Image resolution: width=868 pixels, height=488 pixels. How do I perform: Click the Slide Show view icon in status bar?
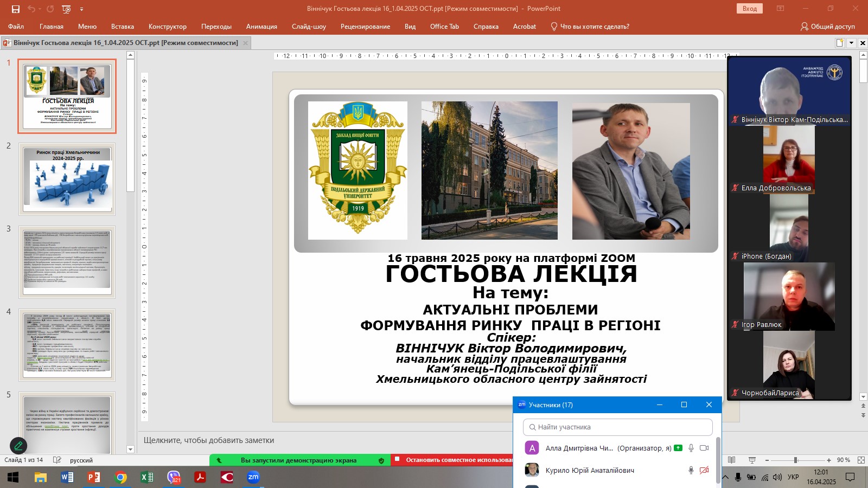pyautogui.click(x=752, y=460)
